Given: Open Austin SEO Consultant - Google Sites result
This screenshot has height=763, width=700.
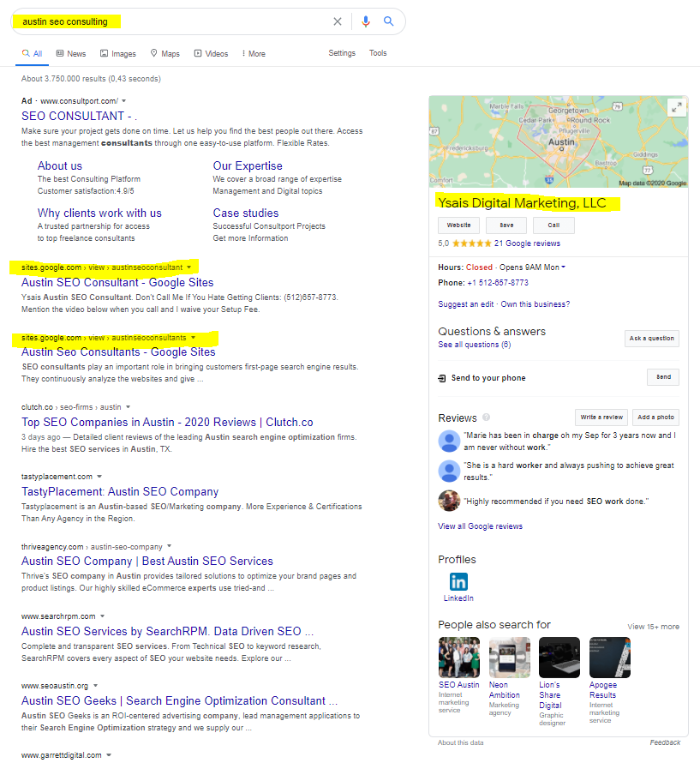Looking at the screenshot, I should click(117, 282).
